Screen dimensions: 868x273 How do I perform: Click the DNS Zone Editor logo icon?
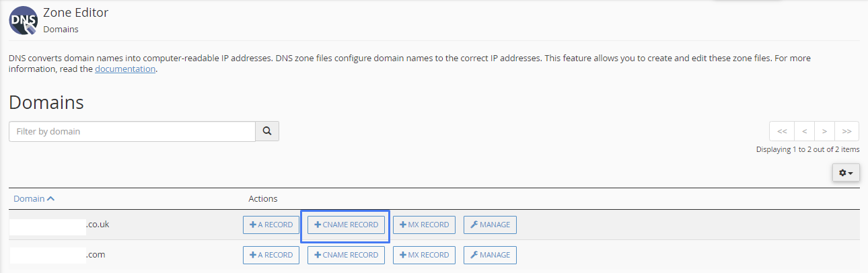pyautogui.click(x=23, y=20)
